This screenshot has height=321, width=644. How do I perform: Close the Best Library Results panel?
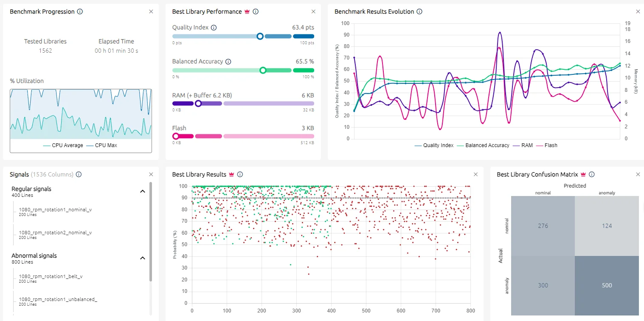(476, 174)
